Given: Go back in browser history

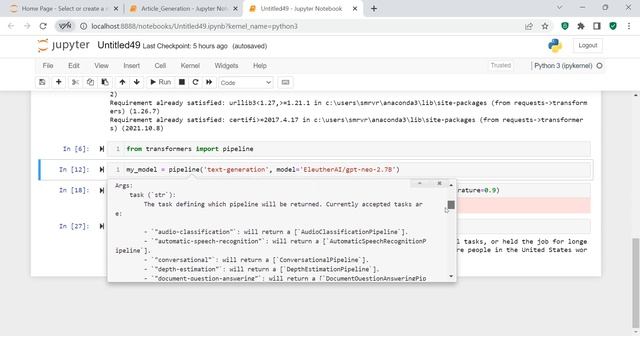Looking at the screenshot, I should [x=11, y=26].
